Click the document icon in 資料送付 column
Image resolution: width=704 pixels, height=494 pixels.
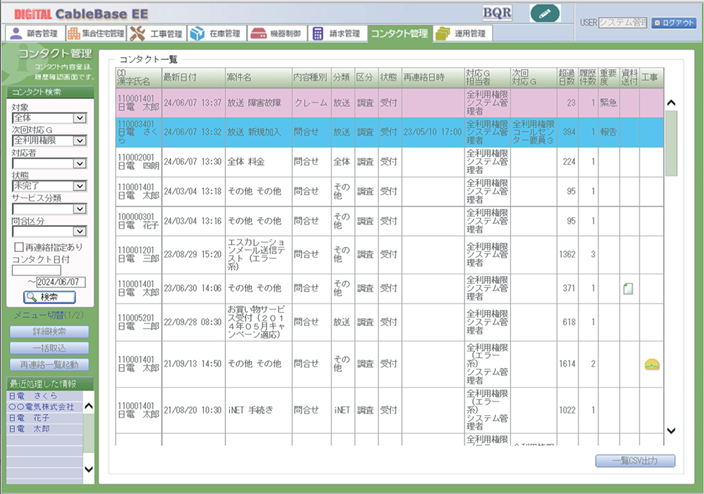pos(628,289)
